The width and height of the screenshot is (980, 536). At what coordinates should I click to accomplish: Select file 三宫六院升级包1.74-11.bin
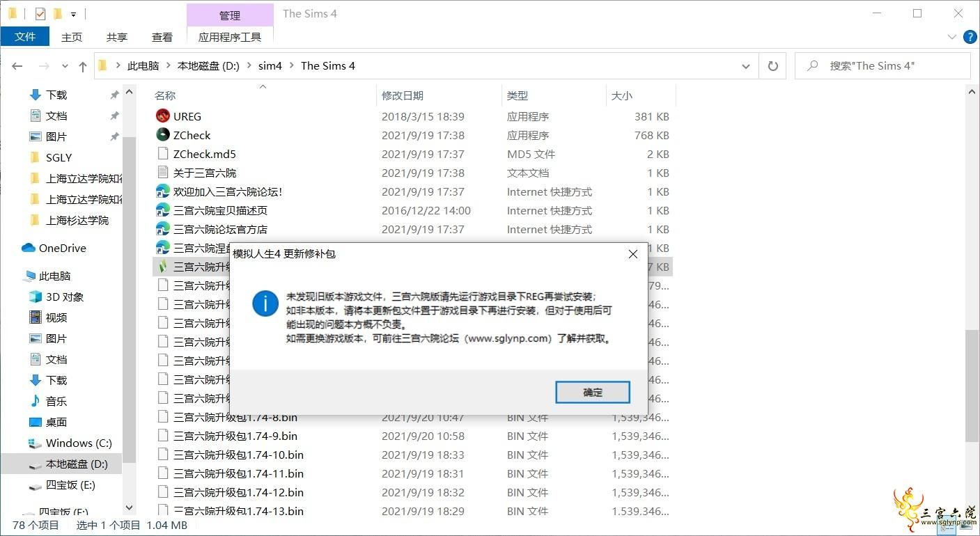click(x=238, y=473)
